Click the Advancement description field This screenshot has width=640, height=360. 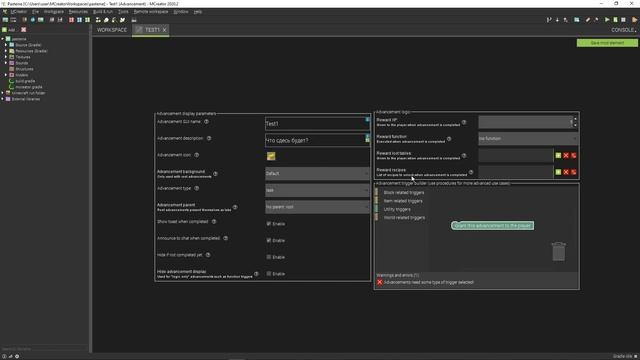point(318,140)
